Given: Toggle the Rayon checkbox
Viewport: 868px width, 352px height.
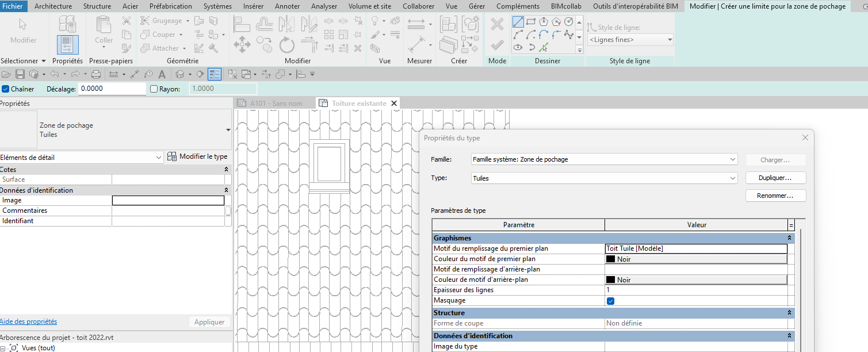Looking at the screenshot, I should 154,88.
